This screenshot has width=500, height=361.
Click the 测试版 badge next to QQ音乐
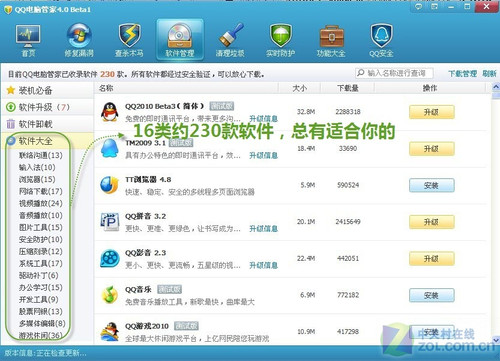tap(170, 289)
